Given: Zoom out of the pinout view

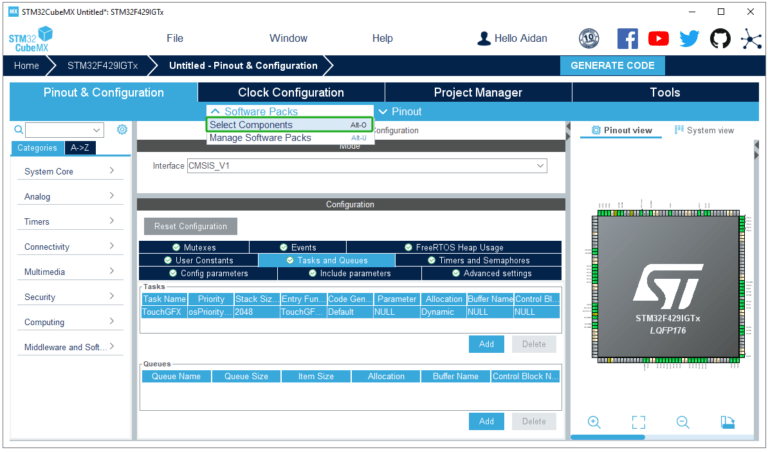Looking at the screenshot, I should pos(683,422).
